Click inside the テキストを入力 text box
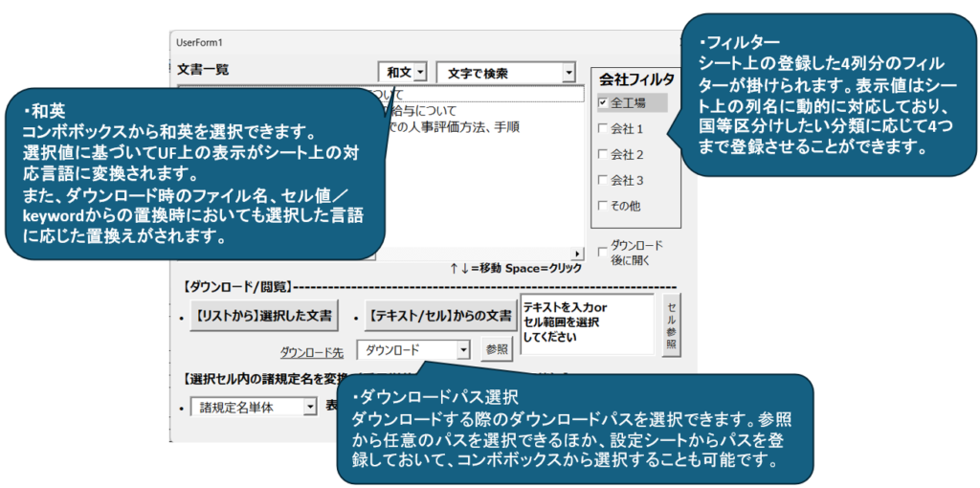980x488 pixels. 587,325
